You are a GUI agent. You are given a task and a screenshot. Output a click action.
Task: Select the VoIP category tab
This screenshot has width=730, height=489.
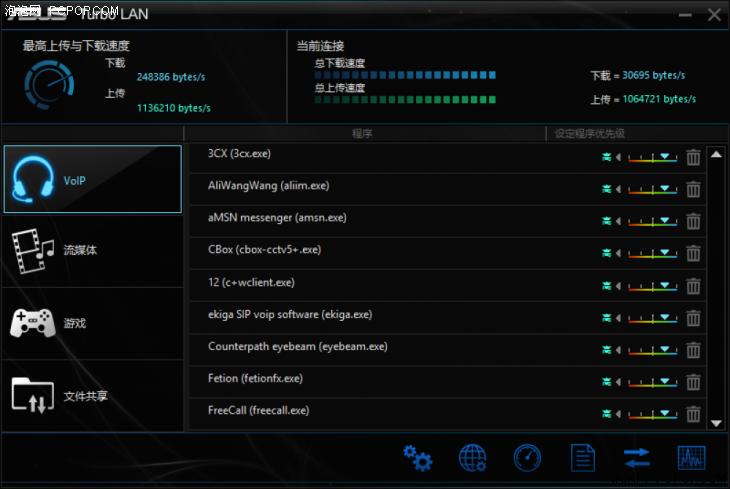(x=92, y=179)
